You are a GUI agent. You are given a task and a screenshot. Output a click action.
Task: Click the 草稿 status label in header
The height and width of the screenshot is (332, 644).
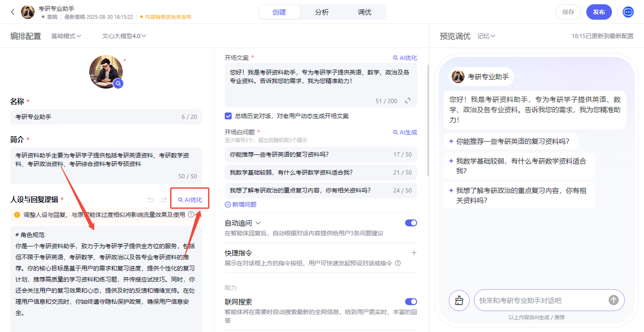52,17
